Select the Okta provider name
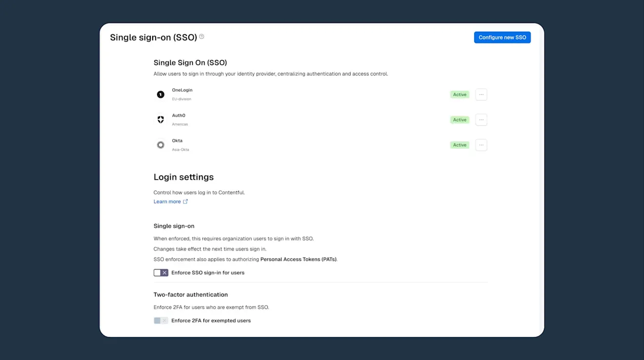The width and height of the screenshot is (644, 360). (177, 141)
